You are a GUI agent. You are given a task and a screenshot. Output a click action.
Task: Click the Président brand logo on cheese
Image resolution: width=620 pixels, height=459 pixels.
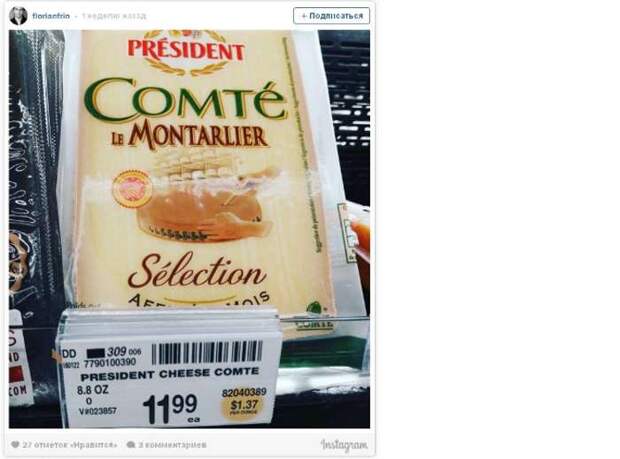(x=186, y=52)
